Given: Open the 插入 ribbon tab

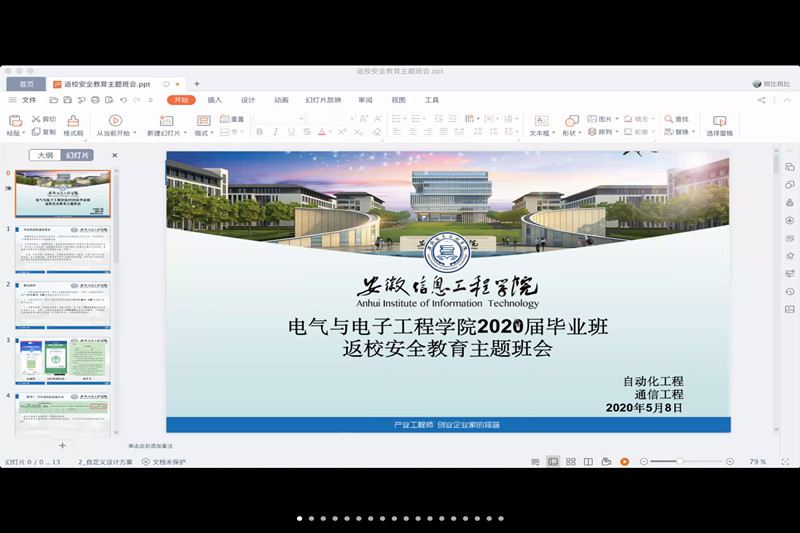Looking at the screenshot, I should (x=214, y=100).
